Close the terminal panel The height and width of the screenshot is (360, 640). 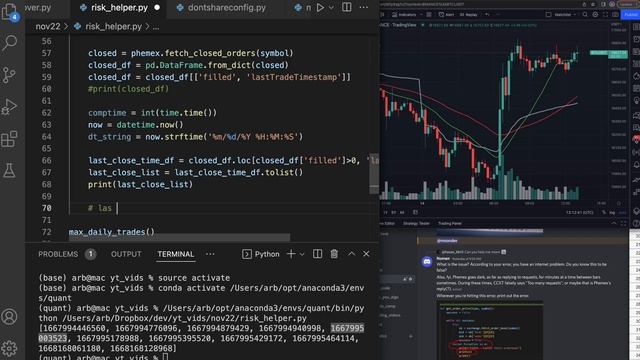(366, 254)
